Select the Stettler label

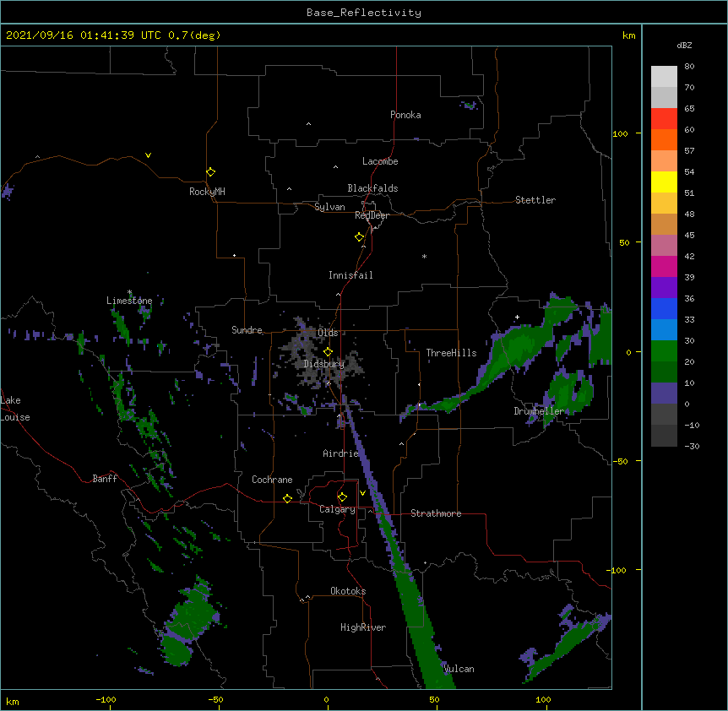click(535, 200)
